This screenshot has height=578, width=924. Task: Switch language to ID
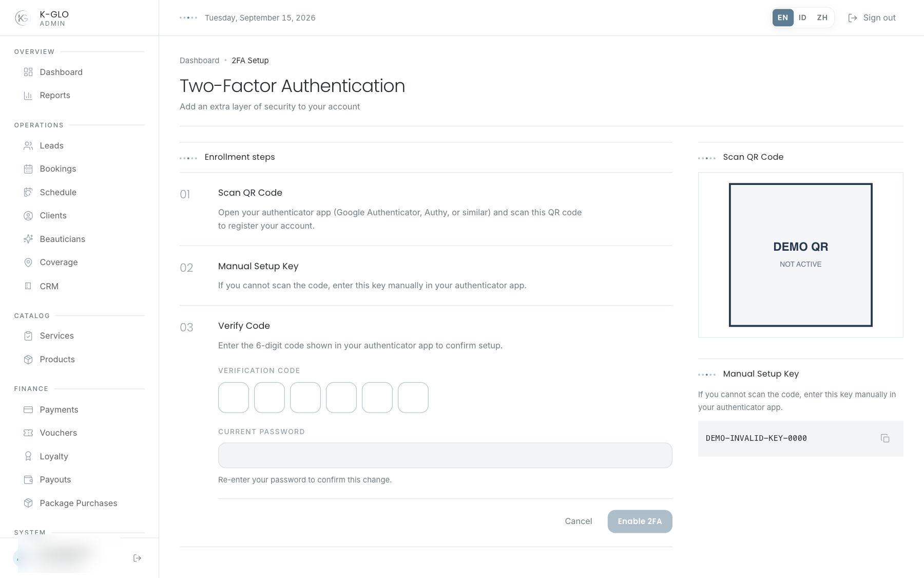coord(802,17)
